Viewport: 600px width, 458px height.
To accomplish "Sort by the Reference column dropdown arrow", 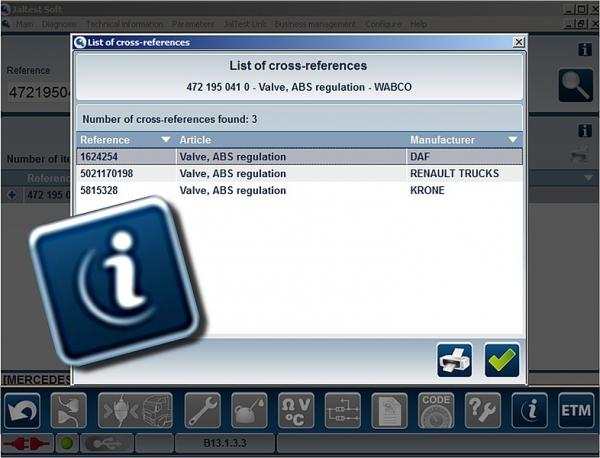I will point(166,140).
